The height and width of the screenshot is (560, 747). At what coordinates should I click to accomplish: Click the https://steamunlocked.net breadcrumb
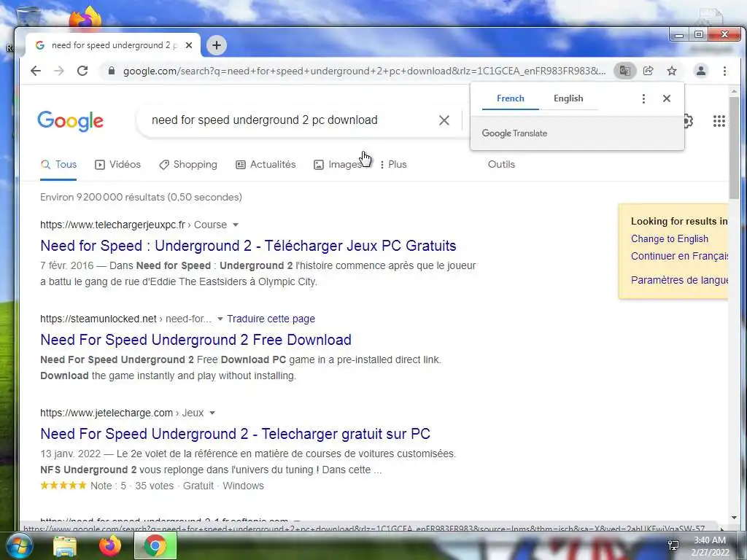pyautogui.click(x=98, y=319)
